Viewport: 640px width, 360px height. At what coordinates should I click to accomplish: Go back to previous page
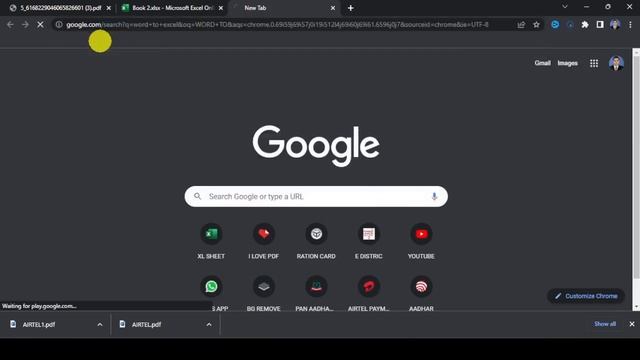tap(10, 24)
